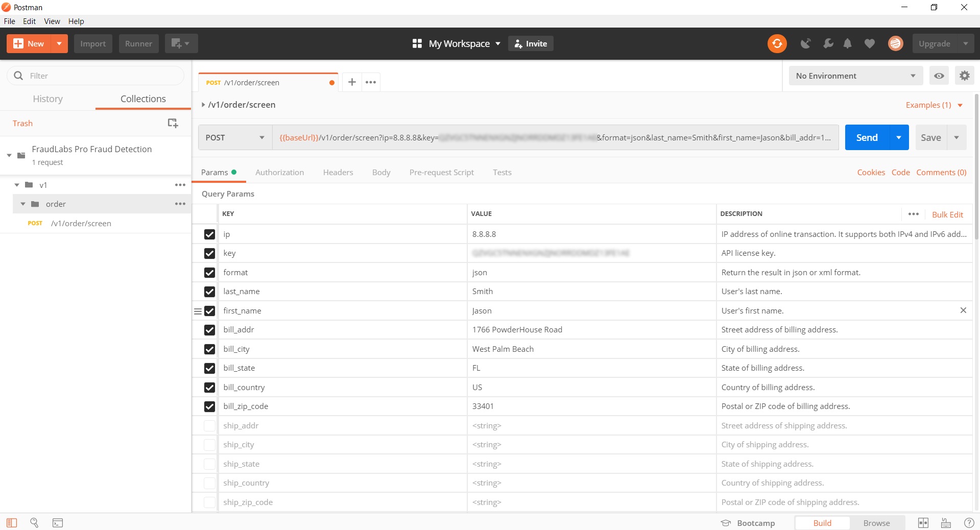Switch to the Headers tab
The height and width of the screenshot is (530, 980).
point(338,172)
